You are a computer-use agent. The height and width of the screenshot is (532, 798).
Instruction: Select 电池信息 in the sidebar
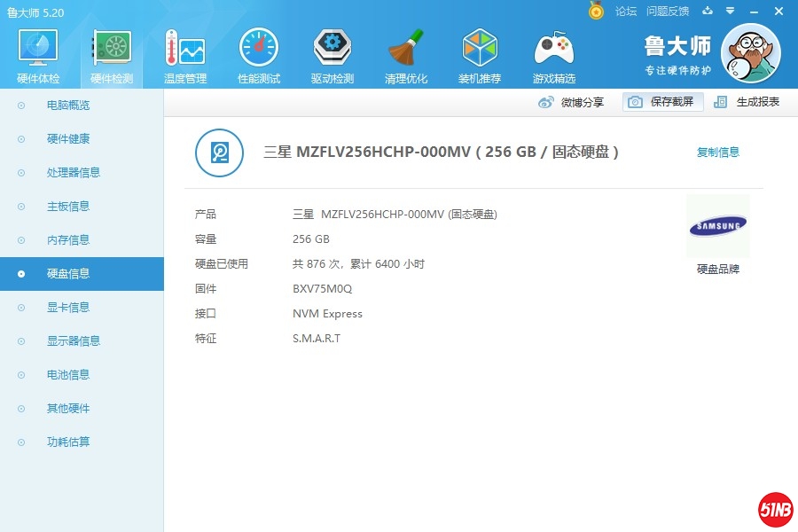[68, 375]
